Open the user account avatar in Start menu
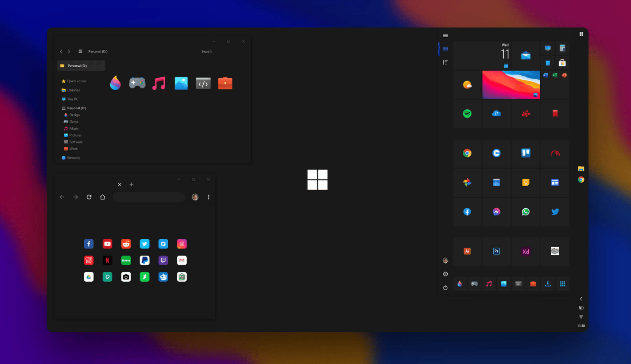631x364 pixels. (445, 261)
